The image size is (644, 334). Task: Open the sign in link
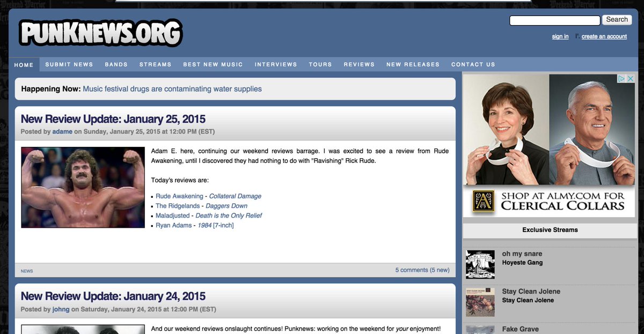click(x=560, y=36)
